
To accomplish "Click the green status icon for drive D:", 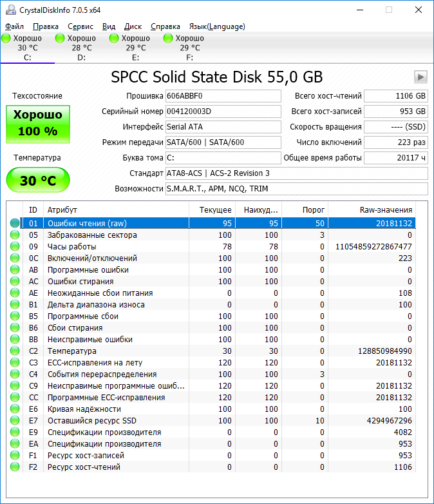I will pyautogui.click(x=61, y=38).
